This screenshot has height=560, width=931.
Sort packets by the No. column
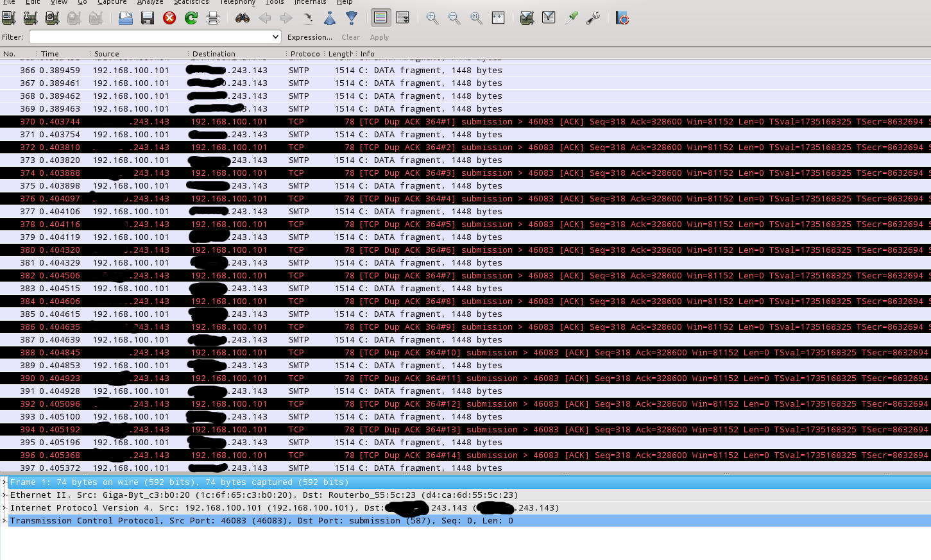coord(18,54)
